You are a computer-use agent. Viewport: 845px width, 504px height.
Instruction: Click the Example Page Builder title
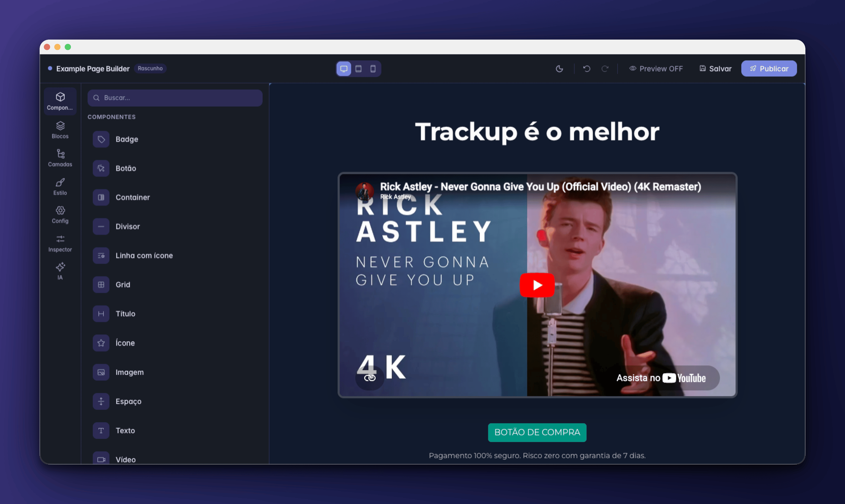tap(93, 69)
